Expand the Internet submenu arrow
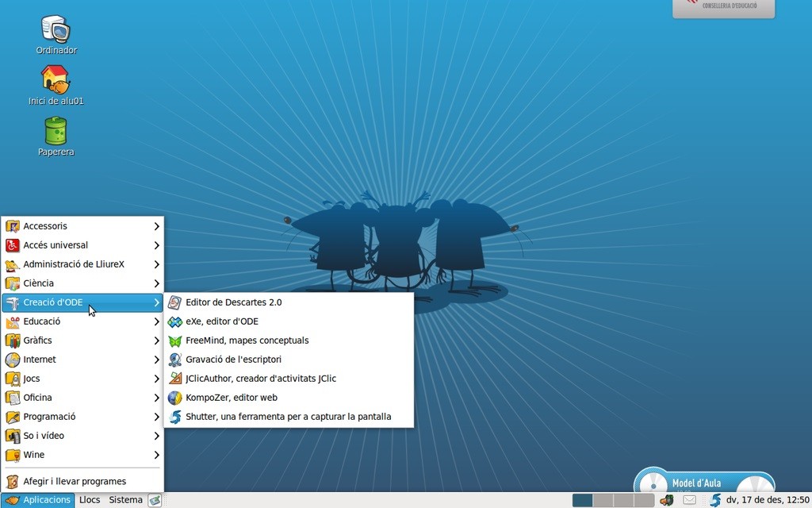Viewport: 812px width, 508px height. click(x=156, y=360)
